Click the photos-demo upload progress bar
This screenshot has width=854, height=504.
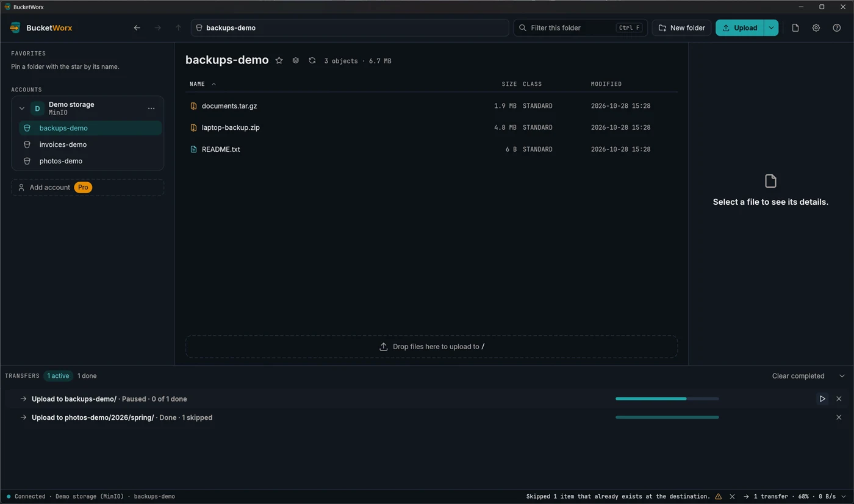click(667, 417)
